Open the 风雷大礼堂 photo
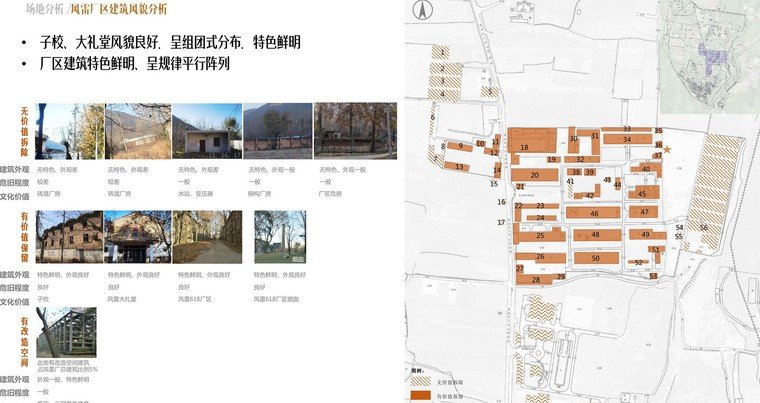 [x=138, y=237]
